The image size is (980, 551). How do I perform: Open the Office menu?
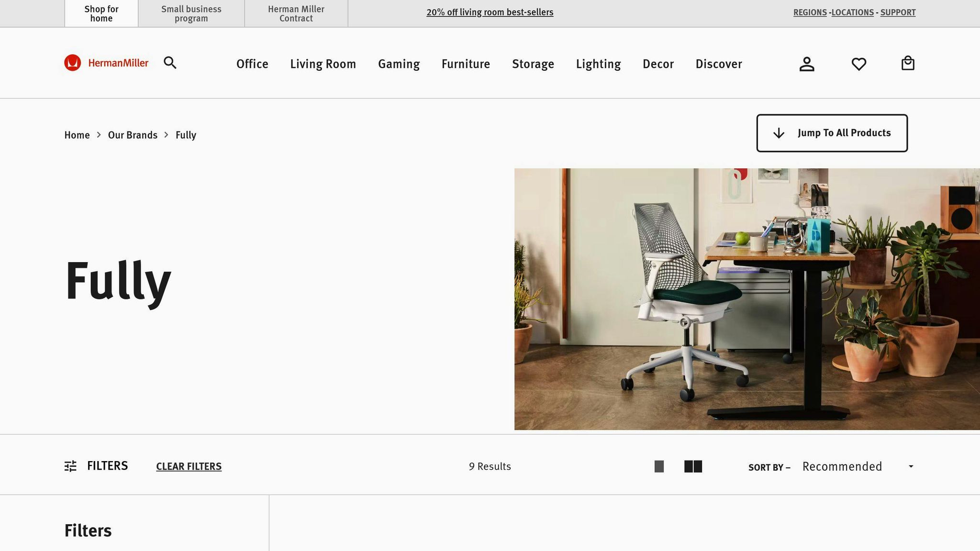click(x=252, y=64)
